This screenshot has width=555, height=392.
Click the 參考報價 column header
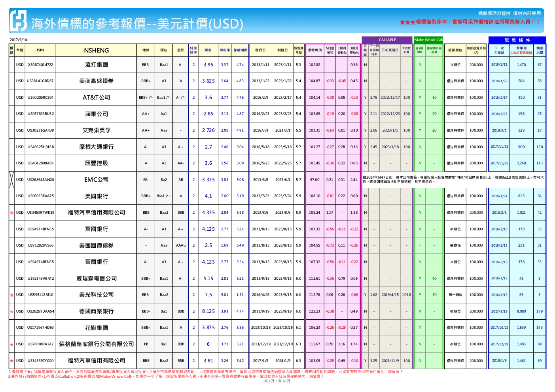pyautogui.click(x=315, y=50)
